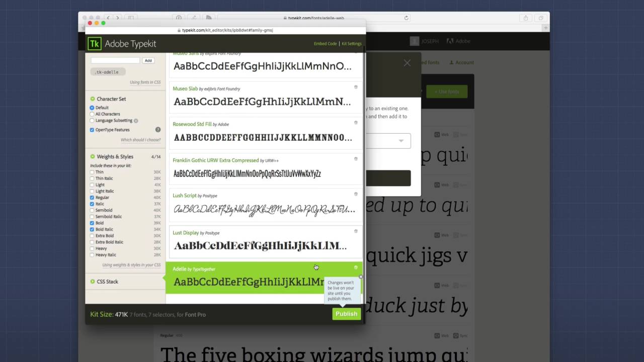Viewport: 644px width, 362px height.
Task: Select the Lush Script font row
Action: tap(266, 205)
